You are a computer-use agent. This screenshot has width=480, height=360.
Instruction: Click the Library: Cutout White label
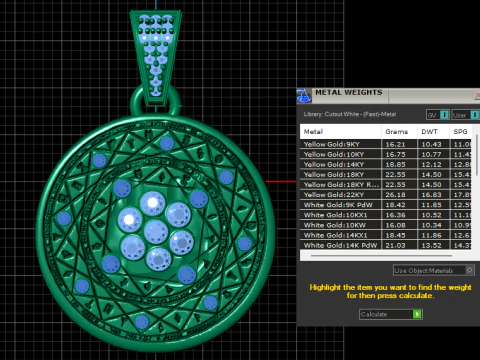pyautogui.click(x=350, y=114)
